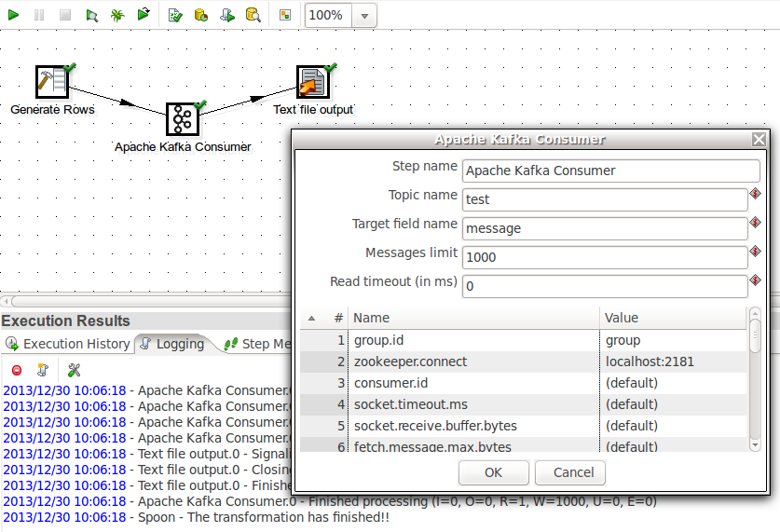Click the Target field name input
The width and height of the screenshot is (780, 532).
tap(605, 228)
